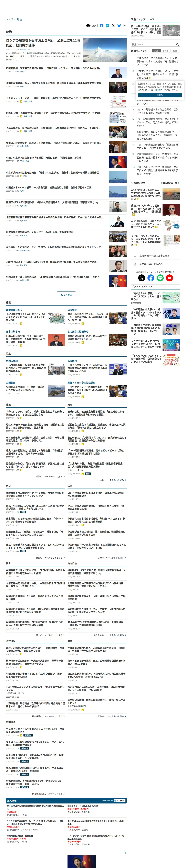Expand 政局のニュースをもっと見る
Screen dimensions: 186x868
[x=112, y=480]
